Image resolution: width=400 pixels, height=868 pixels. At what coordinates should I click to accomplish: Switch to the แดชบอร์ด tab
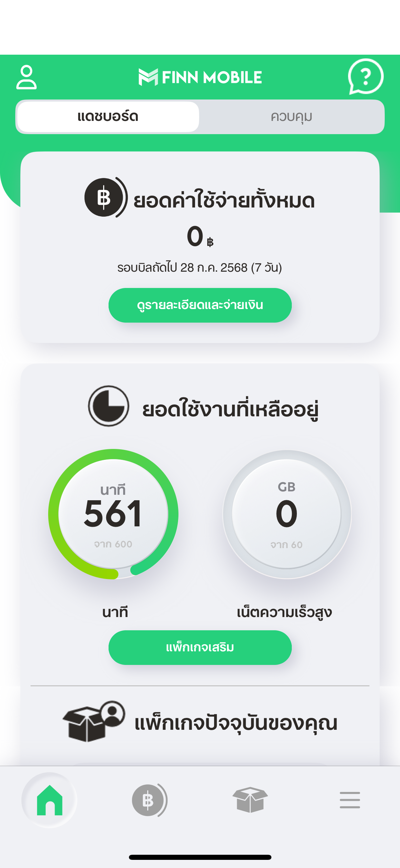[108, 117]
